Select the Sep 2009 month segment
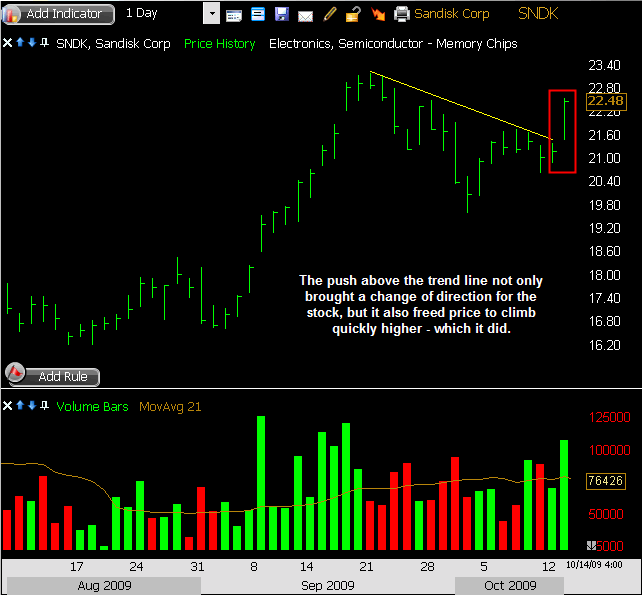 pyautogui.click(x=328, y=586)
